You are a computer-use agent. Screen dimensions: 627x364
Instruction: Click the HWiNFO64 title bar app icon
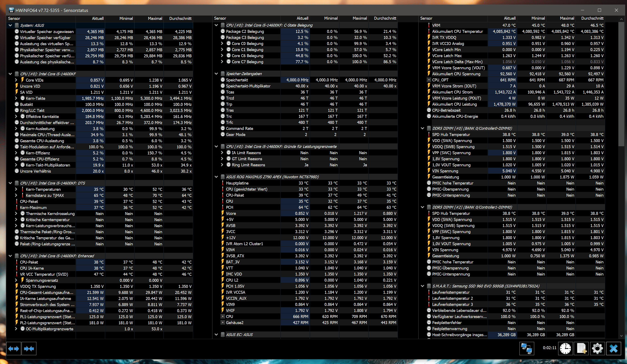click(x=11, y=10)
